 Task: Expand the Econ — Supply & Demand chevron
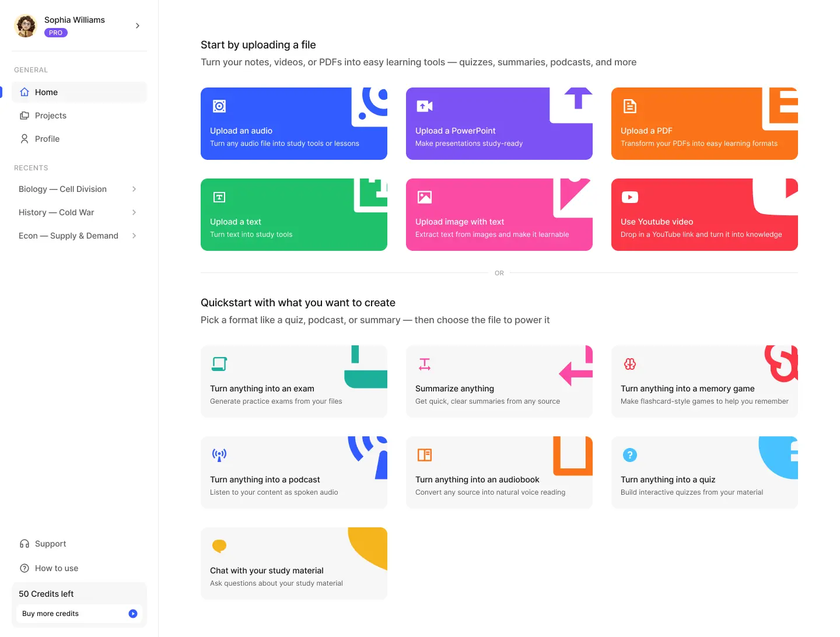tap(134, 236)
